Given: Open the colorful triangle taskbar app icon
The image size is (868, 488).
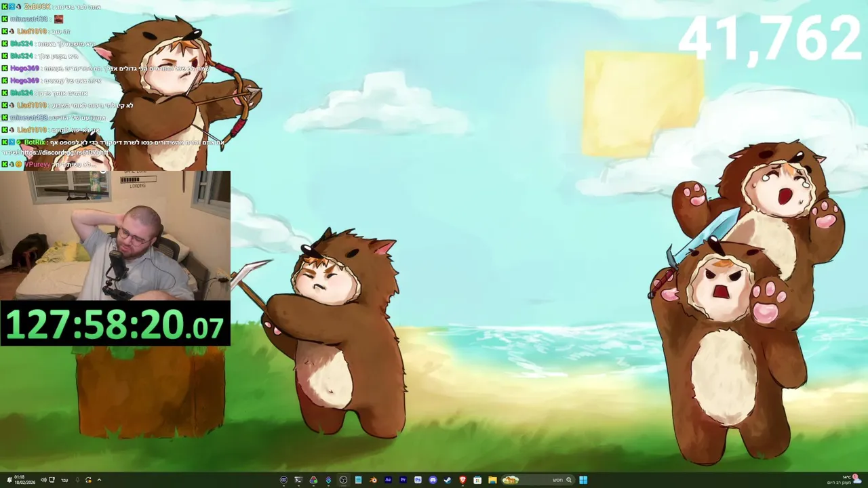Looking at the screenshot, I should [313, 480].
